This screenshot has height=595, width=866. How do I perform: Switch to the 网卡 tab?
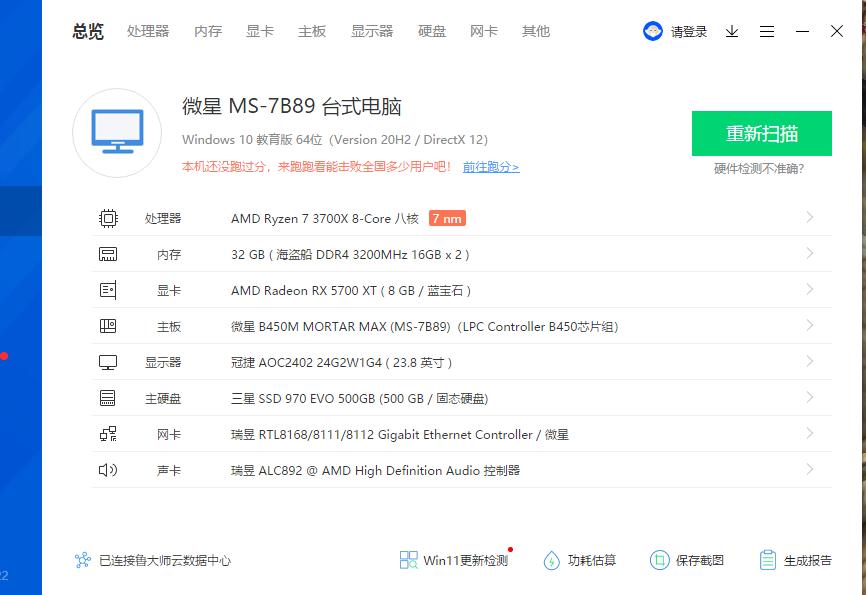click(x=484, y=31)
